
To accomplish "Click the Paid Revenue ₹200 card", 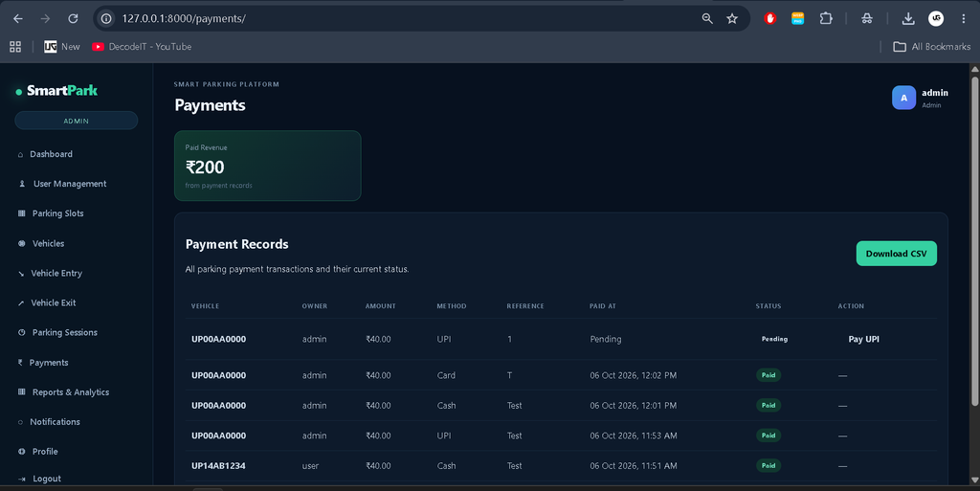I will 268,166.
